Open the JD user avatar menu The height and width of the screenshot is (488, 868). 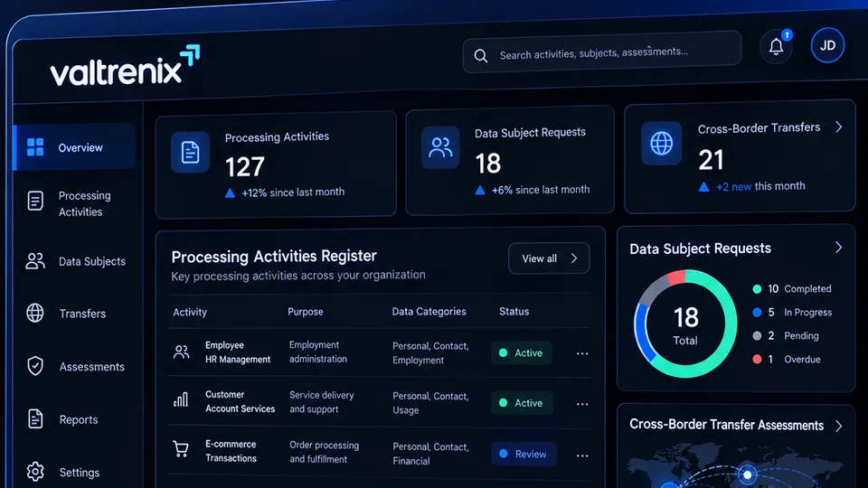click(827, 45)
